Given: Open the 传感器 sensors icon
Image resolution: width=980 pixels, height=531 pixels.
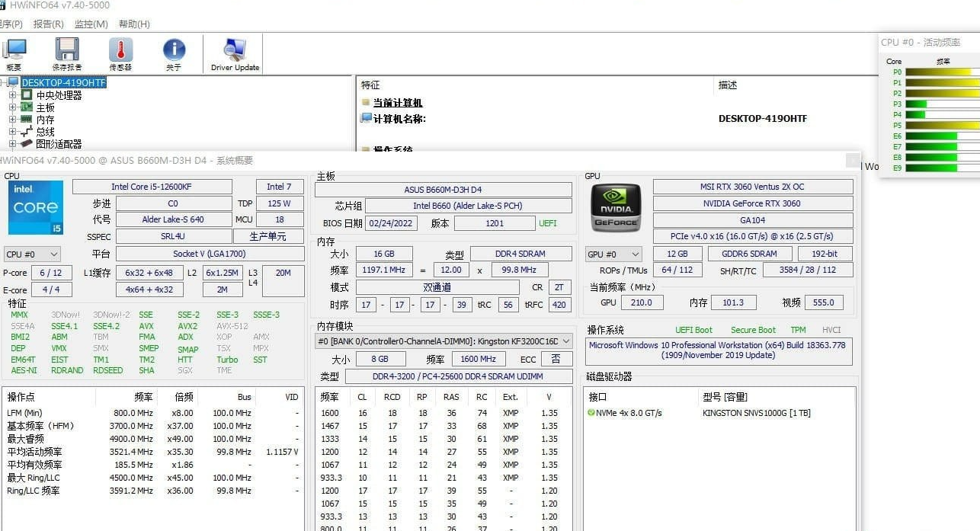Looking at the screenshot, I should pyautogui.click(x=120, y=52).
